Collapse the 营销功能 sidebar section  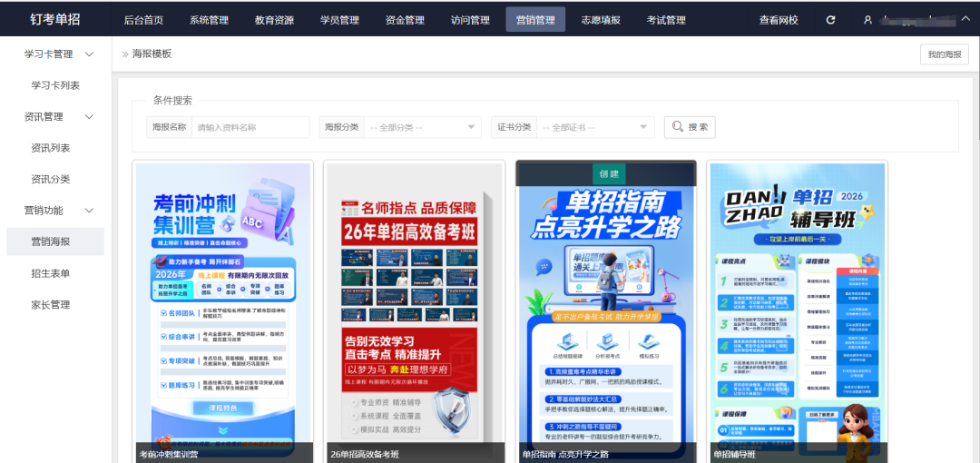(89, 211)
